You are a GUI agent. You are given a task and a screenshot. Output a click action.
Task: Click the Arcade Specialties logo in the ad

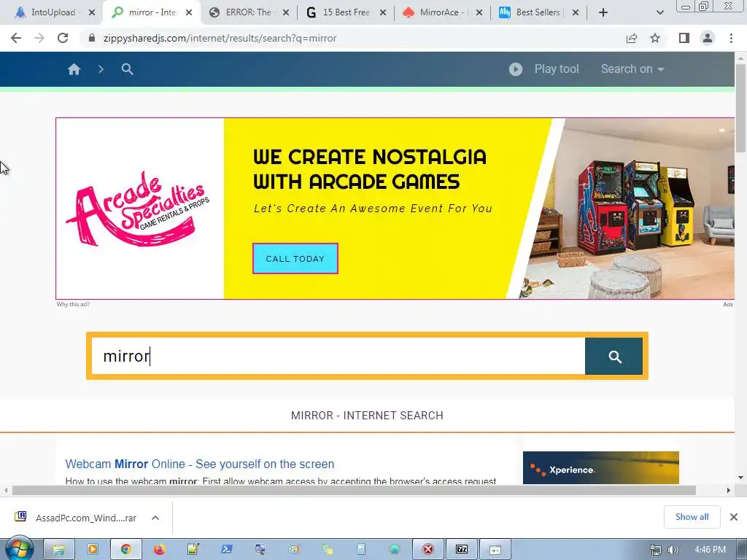click(138, 209)
